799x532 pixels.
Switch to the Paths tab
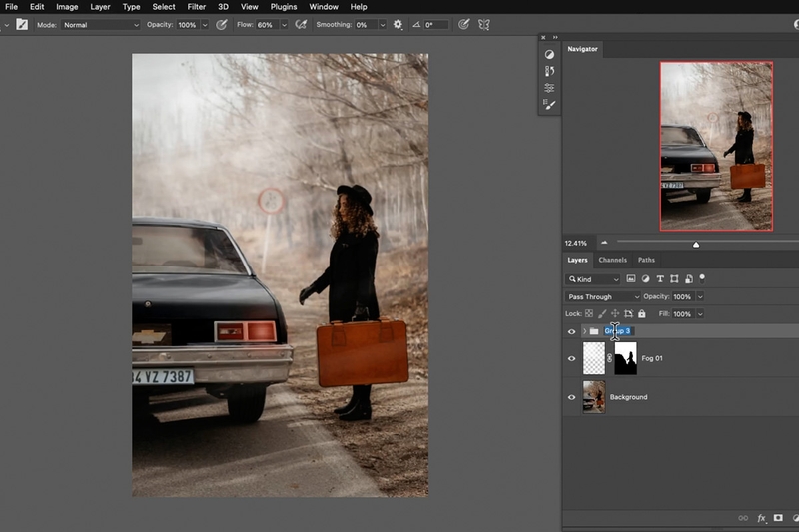tap(646, 260)
